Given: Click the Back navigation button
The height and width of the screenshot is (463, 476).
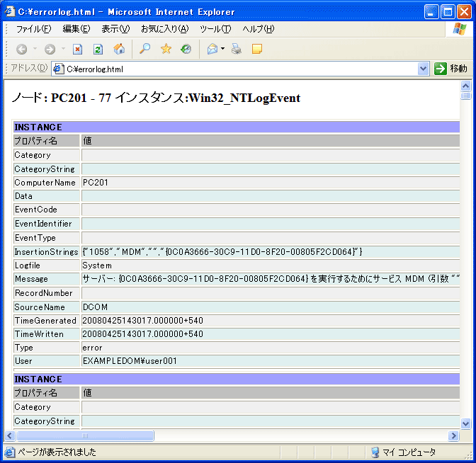Looking at the screenshot, I should point(21,50).
